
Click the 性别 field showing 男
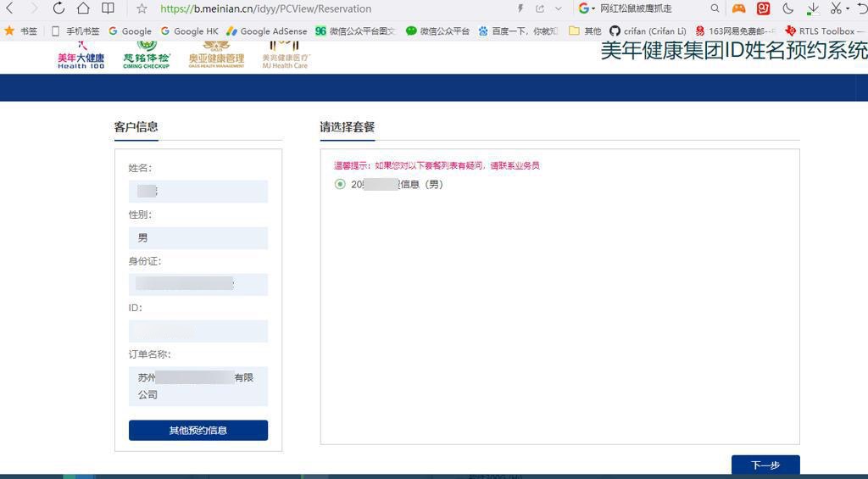198,237
